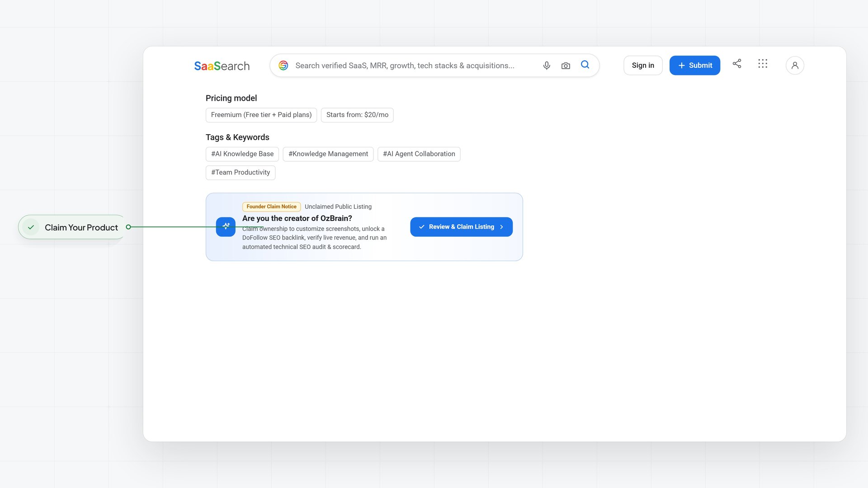Click Review & Claim Listing button
This screenshot has height=488, width=868.
tap(461, 227)
